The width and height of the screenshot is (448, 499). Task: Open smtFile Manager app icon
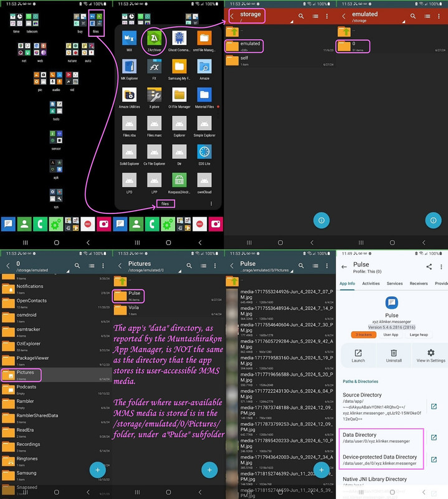pyautogui.click(x=204, y=39)
